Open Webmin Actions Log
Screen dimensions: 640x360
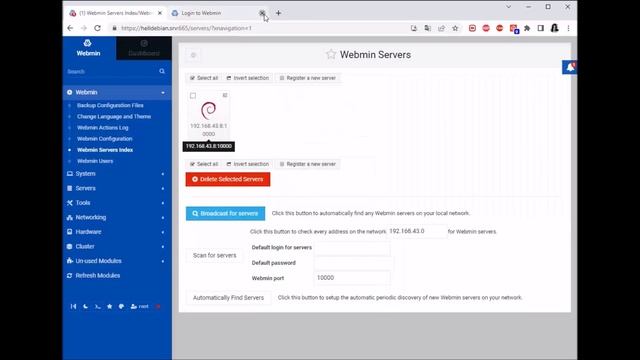click(102, 127)
